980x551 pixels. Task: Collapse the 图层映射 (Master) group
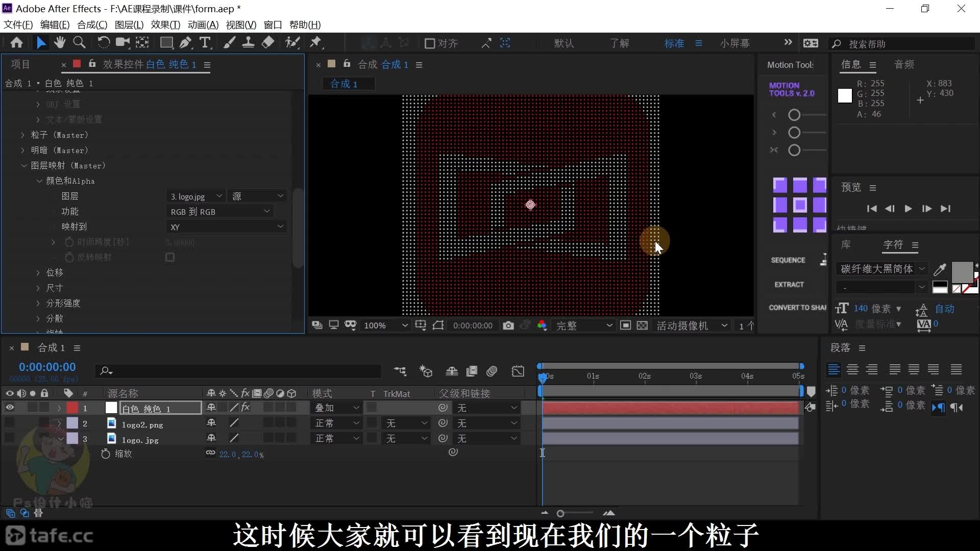click(x=23, y=165)
